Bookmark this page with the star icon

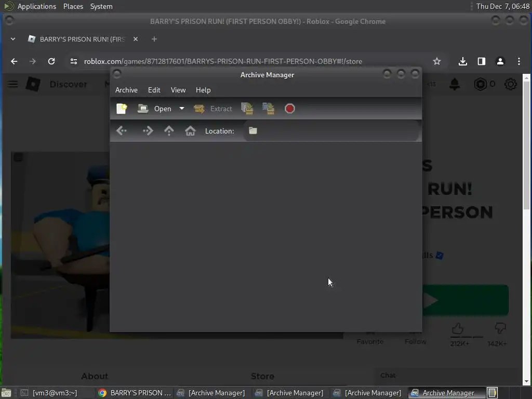(x=436, y=61)
